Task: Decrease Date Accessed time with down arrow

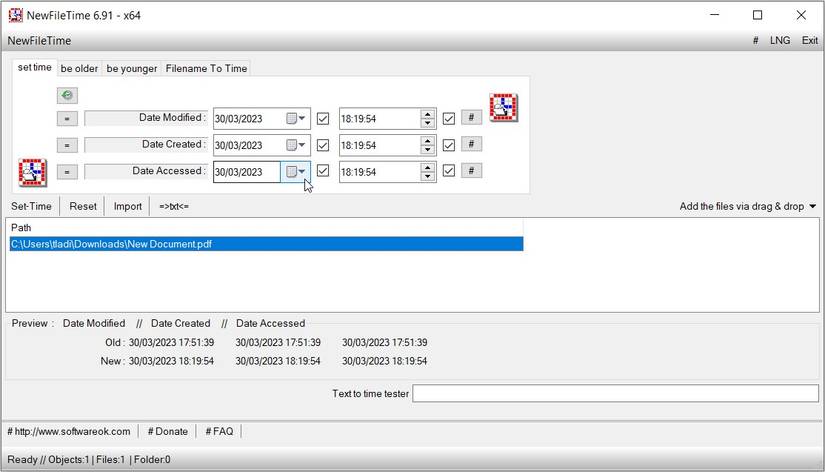Action: click(x=428, y=177)
